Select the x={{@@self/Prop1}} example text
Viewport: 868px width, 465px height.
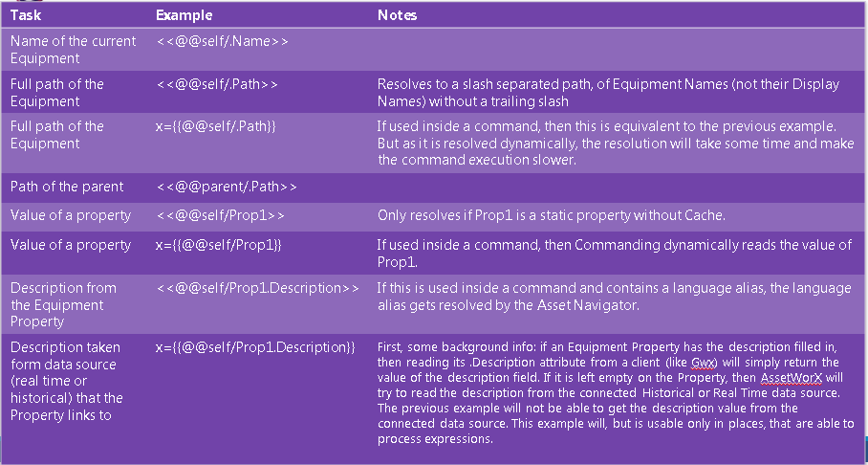pos(217,245)
